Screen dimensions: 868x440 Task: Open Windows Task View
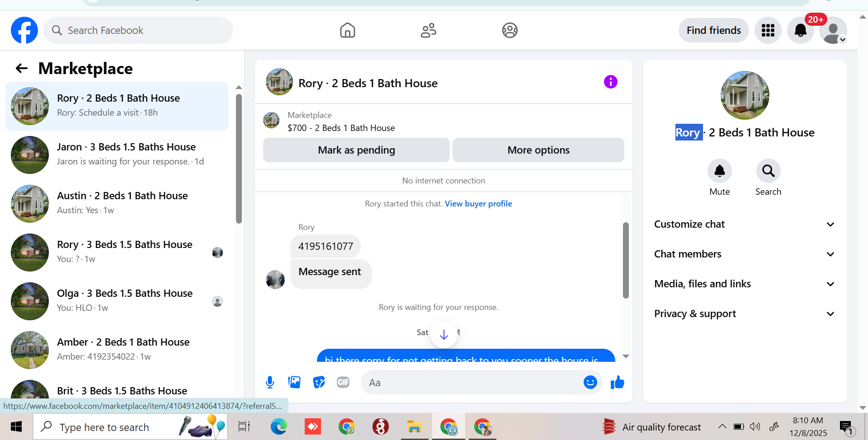(244, 427)
